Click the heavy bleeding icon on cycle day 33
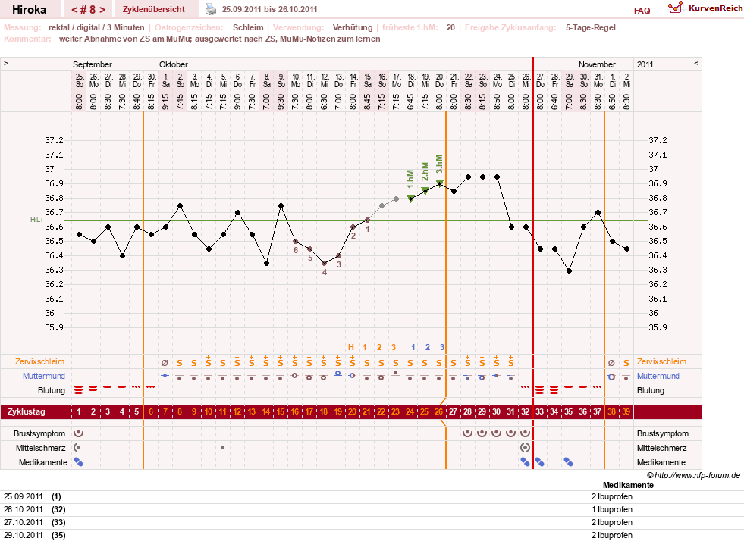Image resolution: width=744 pixels, height=560 pixels. click(x=539, y=389)
